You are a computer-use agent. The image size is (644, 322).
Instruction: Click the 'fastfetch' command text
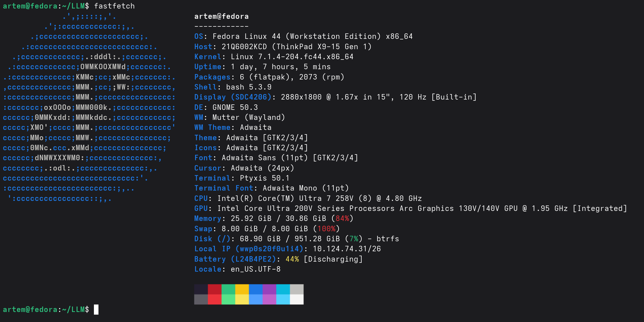click(114, 6)
